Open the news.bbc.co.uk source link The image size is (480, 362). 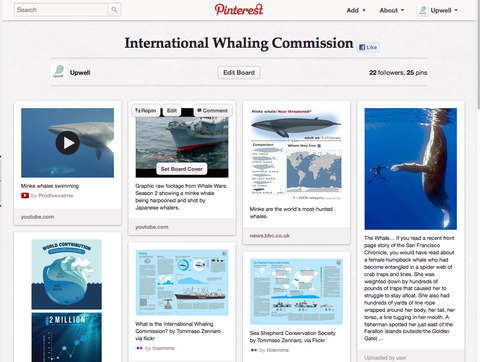tap(270, 236)
